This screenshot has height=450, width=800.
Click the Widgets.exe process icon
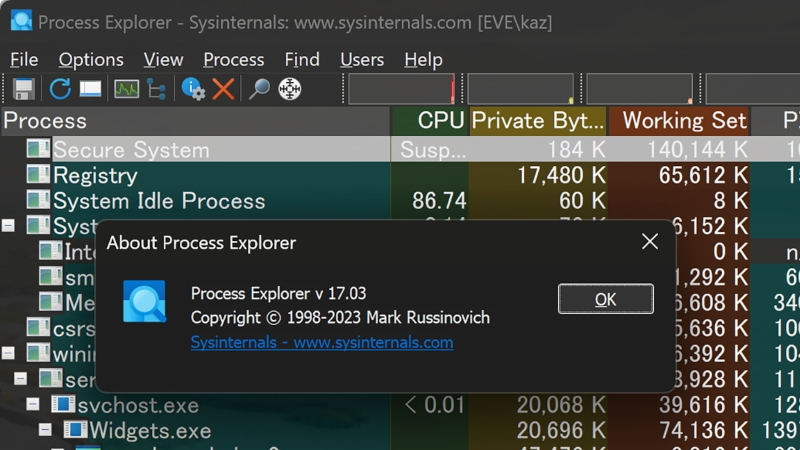pyautogui.click(x=75, y=429)
